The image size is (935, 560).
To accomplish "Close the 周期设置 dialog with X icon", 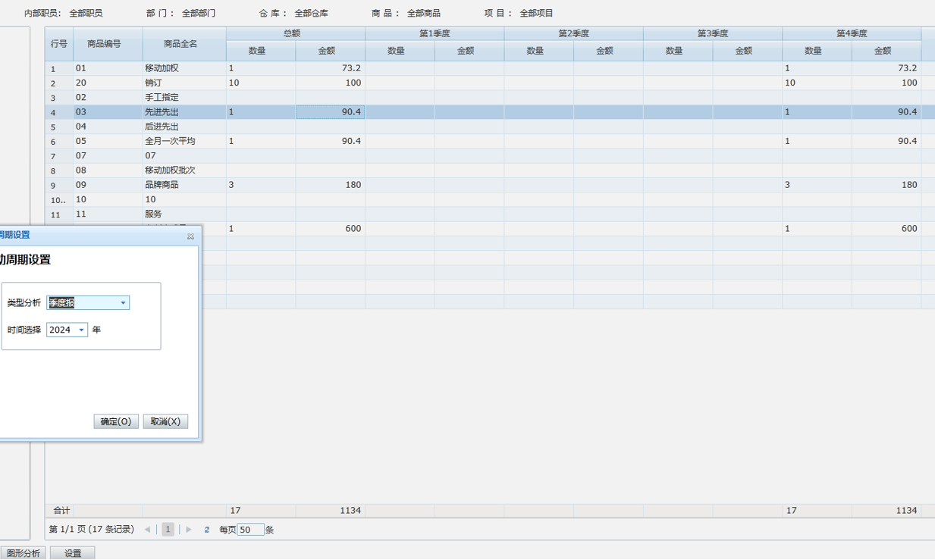I will tap(190, 236).
